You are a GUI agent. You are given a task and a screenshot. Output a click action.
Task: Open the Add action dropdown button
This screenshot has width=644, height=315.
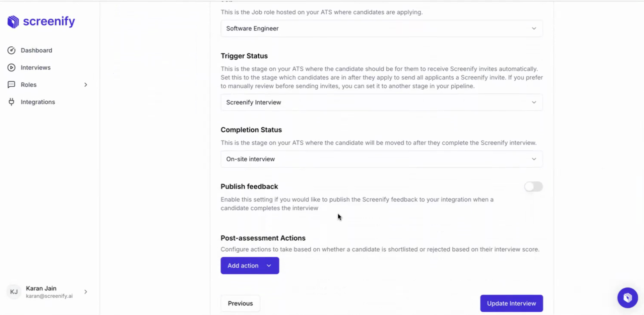click(250, 265)
